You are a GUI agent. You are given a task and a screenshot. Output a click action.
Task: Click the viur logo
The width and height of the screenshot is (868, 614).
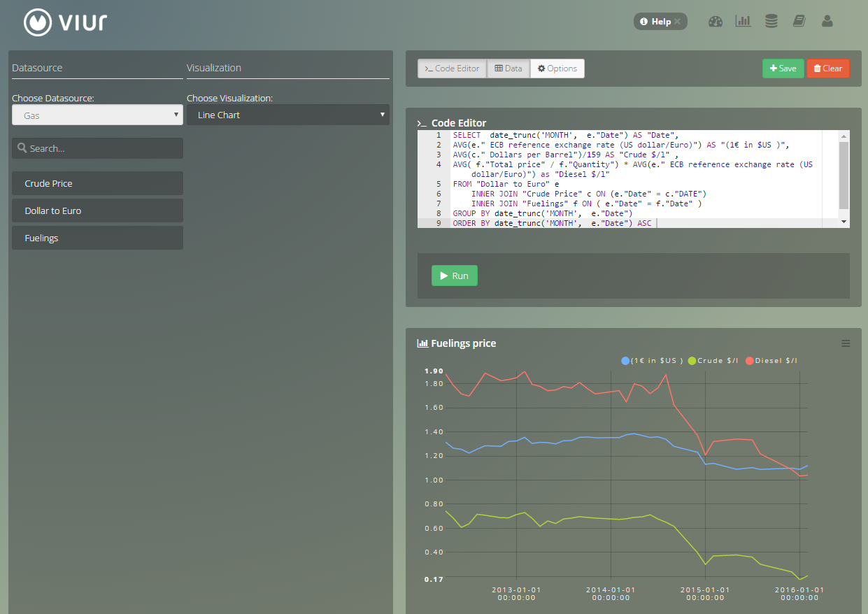tap(66, 22)
